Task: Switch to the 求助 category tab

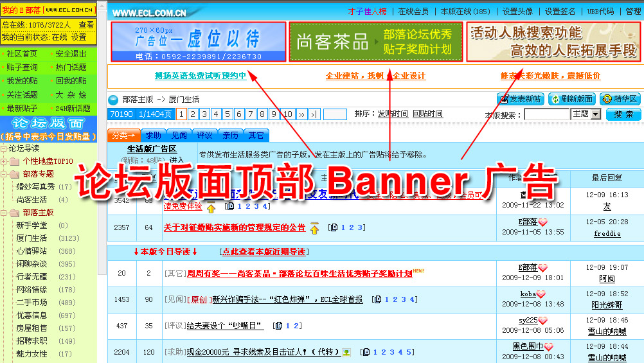Action: pos(153,136)
